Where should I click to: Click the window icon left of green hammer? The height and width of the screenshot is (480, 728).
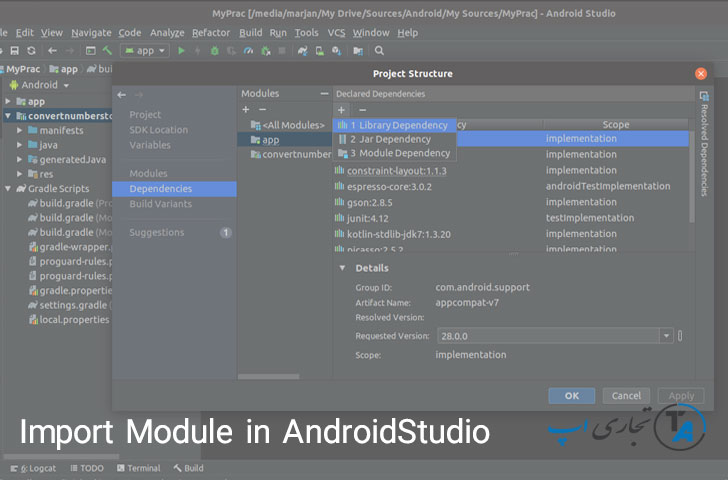[x=91, y=51]
